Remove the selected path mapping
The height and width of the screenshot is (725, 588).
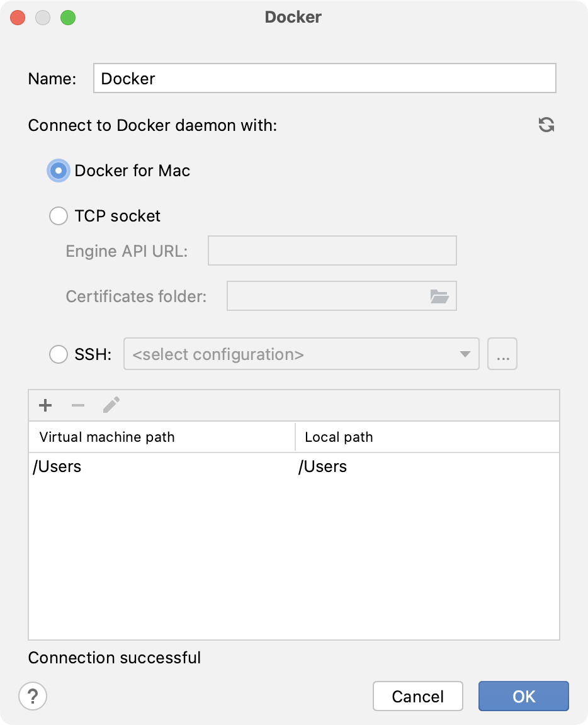tap(77, 405)
